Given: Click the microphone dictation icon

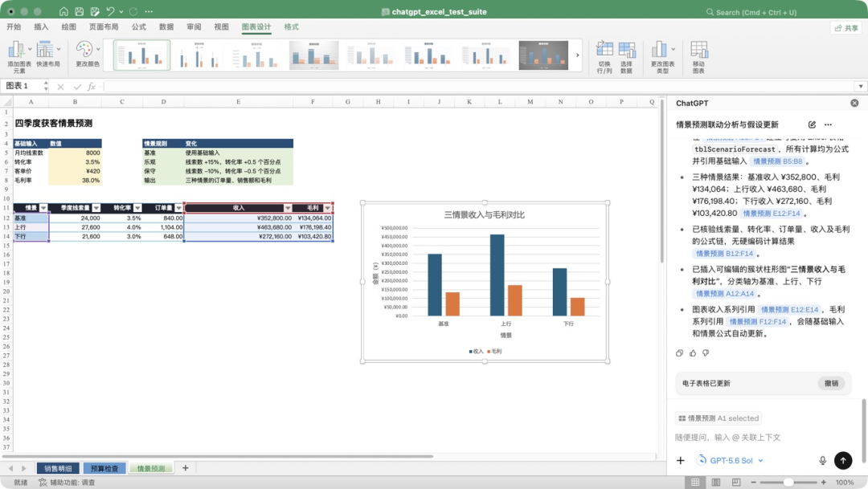Looking at the screenshot, I should (x=823, y=460).
